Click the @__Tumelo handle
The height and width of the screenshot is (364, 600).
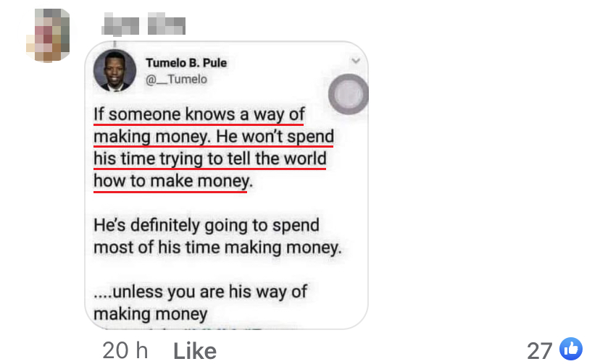176,79
